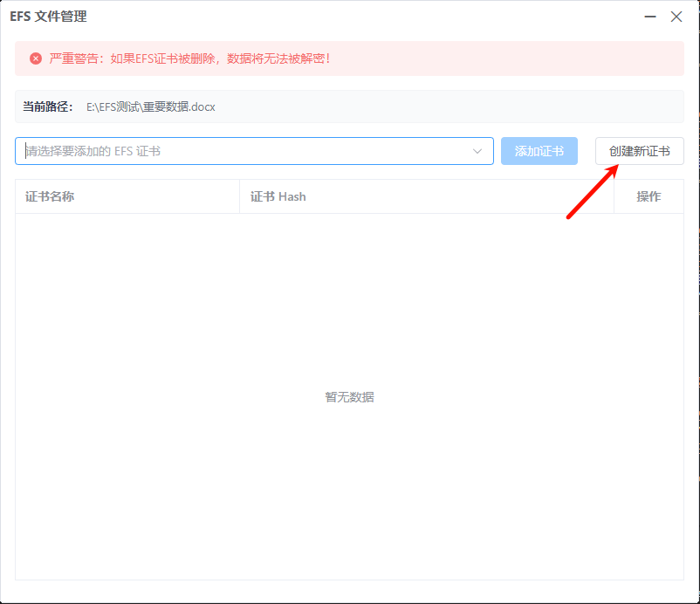Focus the 请选择要添加的 EFS 证书 input field
Image resolution: width=700 pixels, height=604 pixels.
[x=244, y=151]
